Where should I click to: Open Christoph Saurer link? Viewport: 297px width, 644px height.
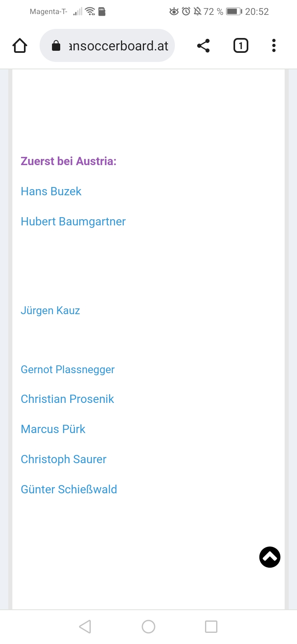[x=64, y=459]
